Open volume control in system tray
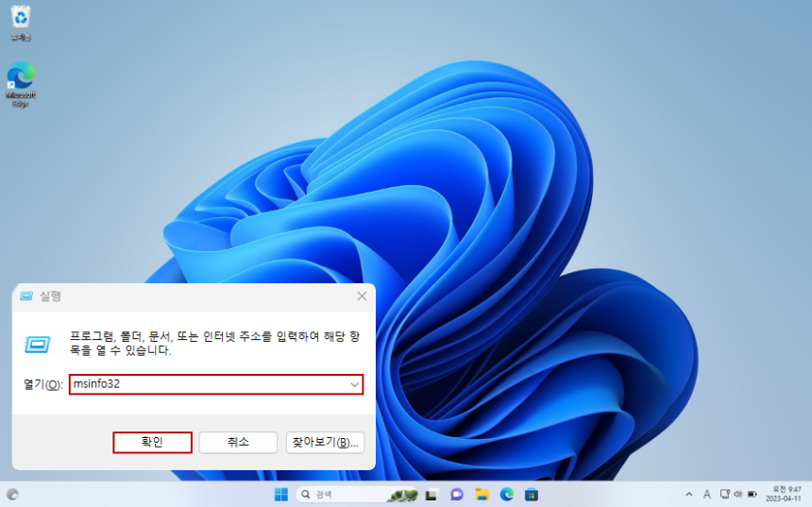 click(738, 495)
